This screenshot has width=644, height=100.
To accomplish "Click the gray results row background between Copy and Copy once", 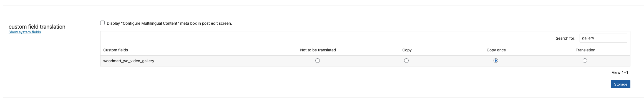I will (x=451, y=61).
